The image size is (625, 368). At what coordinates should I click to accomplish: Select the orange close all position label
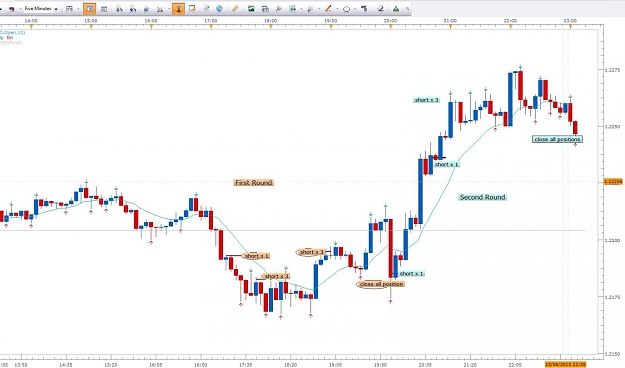tap(381, 284)
